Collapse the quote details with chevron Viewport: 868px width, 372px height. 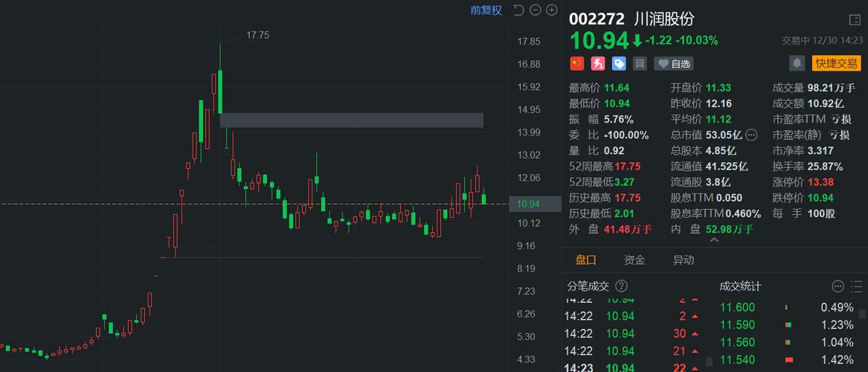[714, 240]
